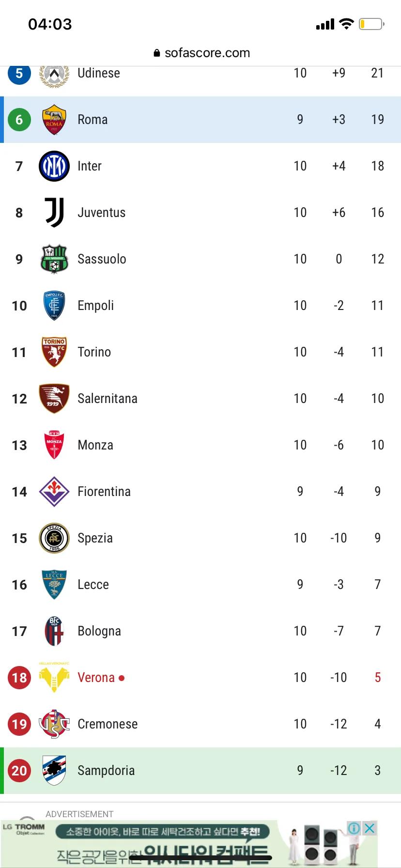Tap the Torino bull crest
Image resolution: width=401 pixels, height=868 pixels.
(x=54, y=352)
